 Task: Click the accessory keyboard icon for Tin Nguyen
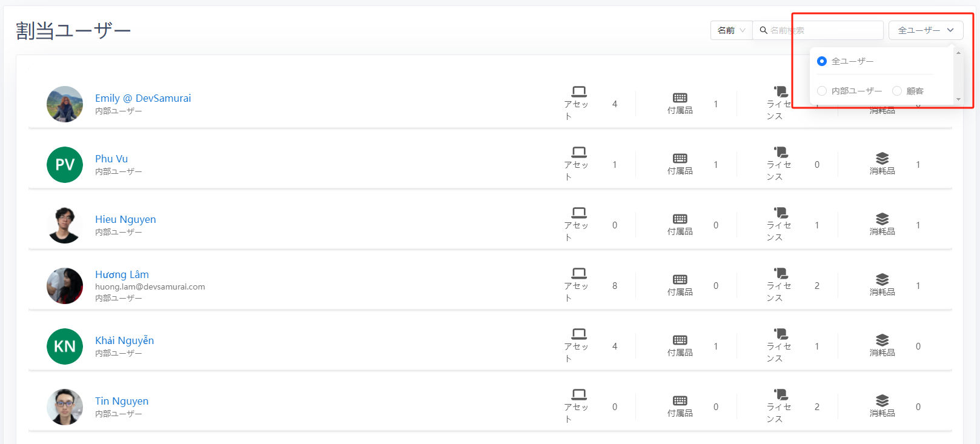(680, 400)
